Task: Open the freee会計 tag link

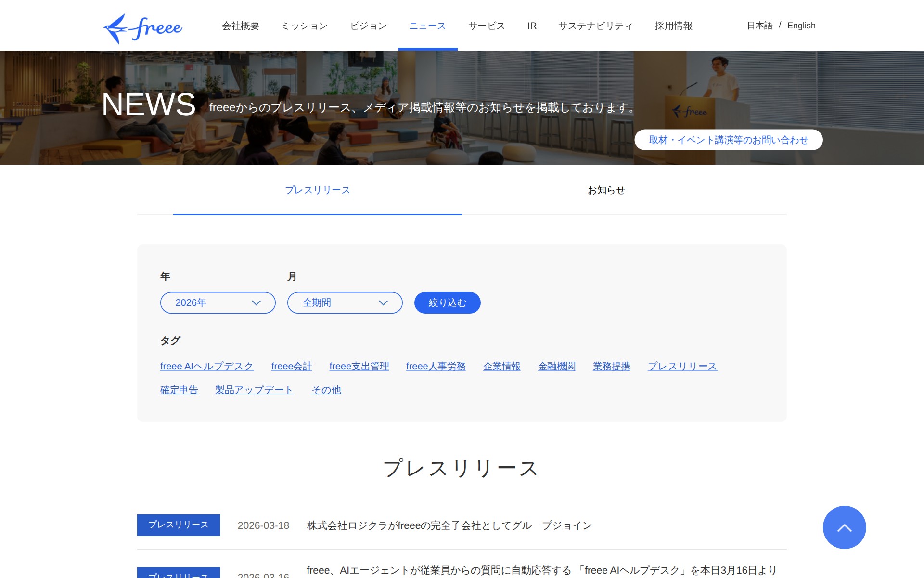Action: tap(292, 366)
